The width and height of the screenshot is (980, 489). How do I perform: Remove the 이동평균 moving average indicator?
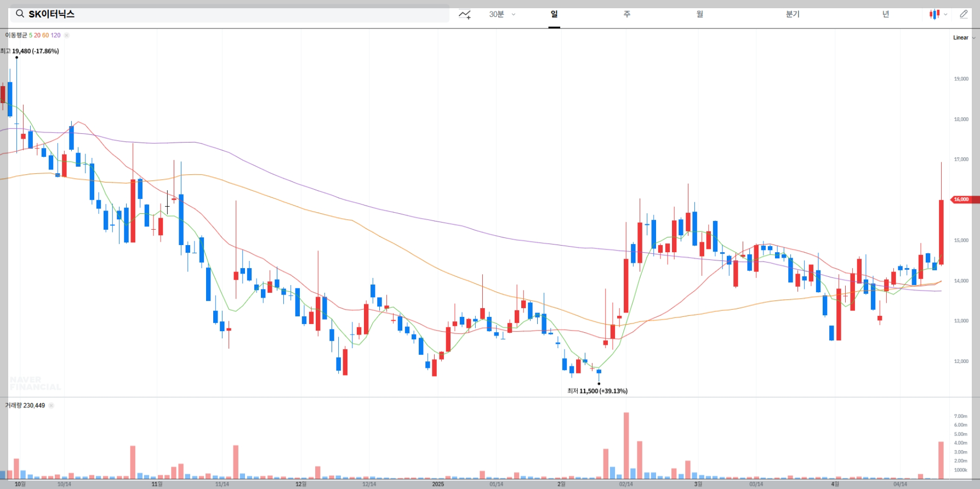click(x=66, y=35)
